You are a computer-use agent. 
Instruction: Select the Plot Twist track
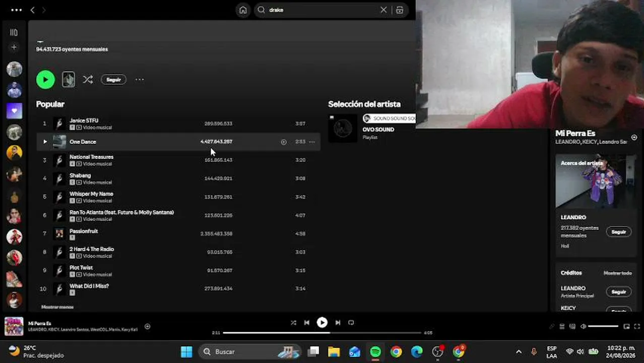pos(81,268)
